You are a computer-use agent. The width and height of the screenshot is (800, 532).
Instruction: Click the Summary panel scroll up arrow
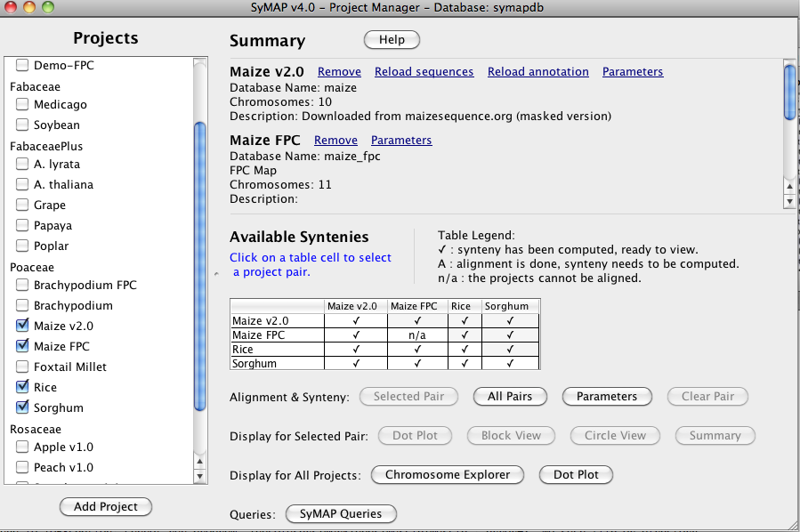pos(790,186)
